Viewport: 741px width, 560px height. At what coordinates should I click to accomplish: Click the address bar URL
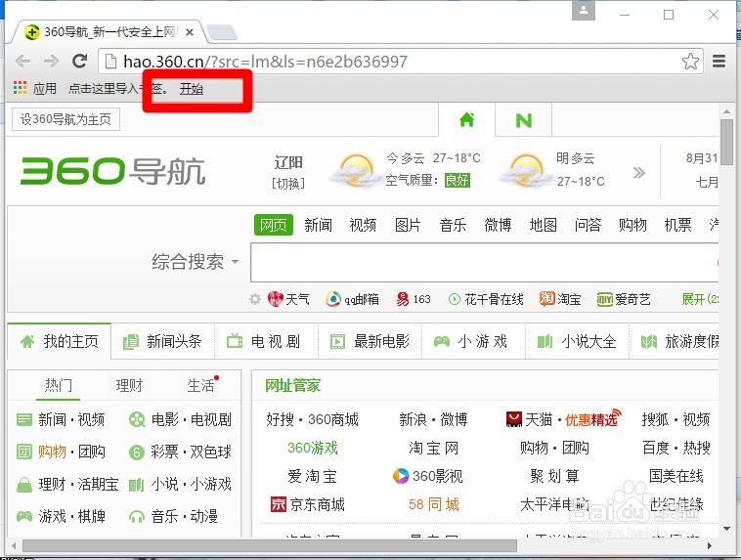pyautogui.click(x=265, y=62)
